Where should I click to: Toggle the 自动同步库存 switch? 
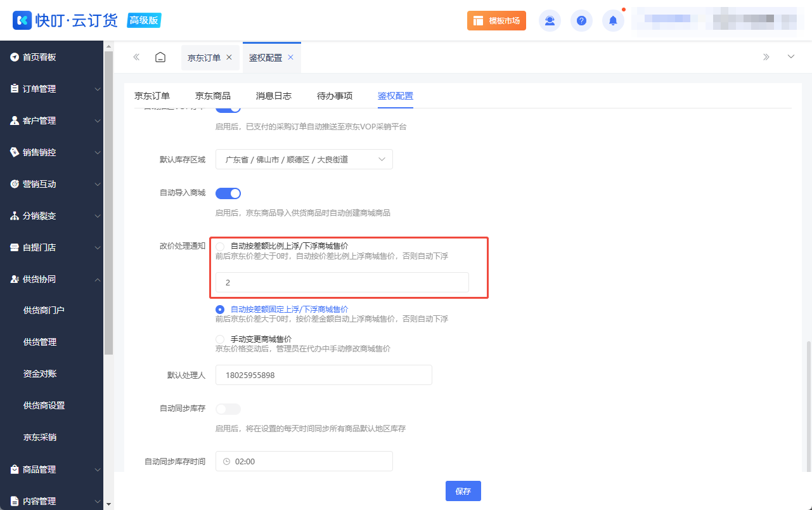tap(228, 409)
